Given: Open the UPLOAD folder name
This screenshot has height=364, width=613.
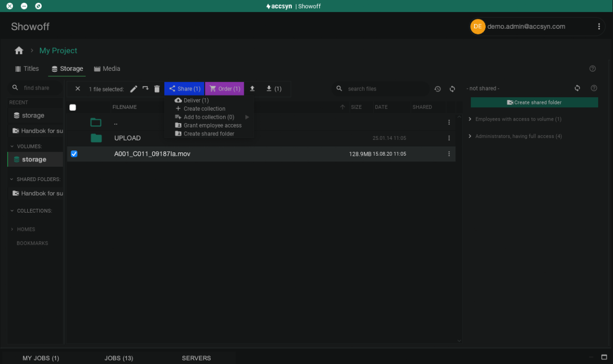Looking at the screenshot, I should [x=127, y=138].
